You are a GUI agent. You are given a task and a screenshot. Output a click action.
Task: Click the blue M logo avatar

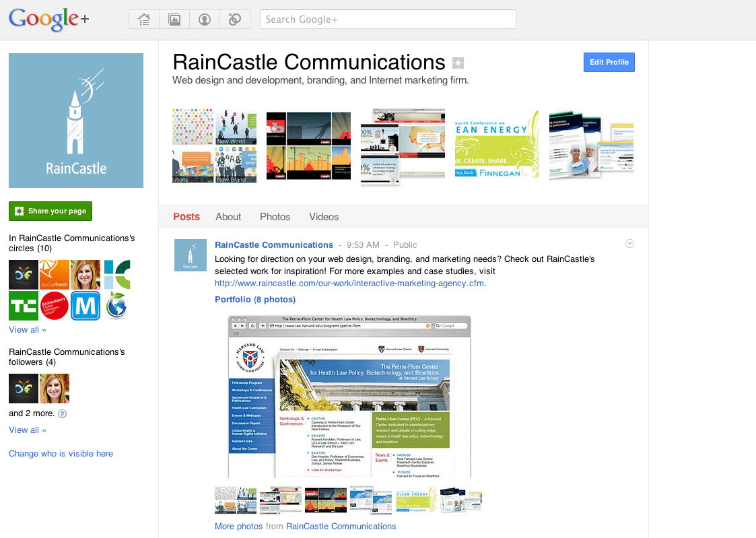click(85, 306)
